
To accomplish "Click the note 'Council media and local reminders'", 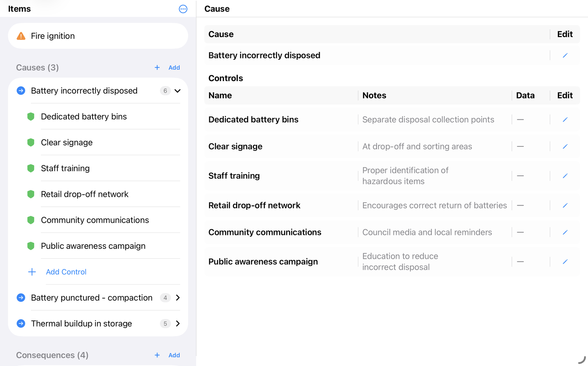I will tap(427, 232).
